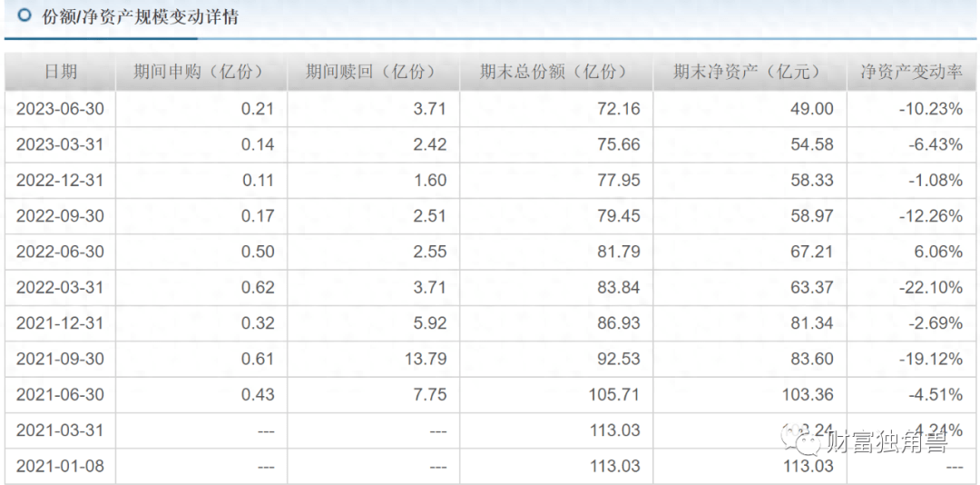Image resolution: width=980 pixels, height=485 pixels.
Task: Select the 份额/净资产规模变动详情 section title
Action: (141, 17)
